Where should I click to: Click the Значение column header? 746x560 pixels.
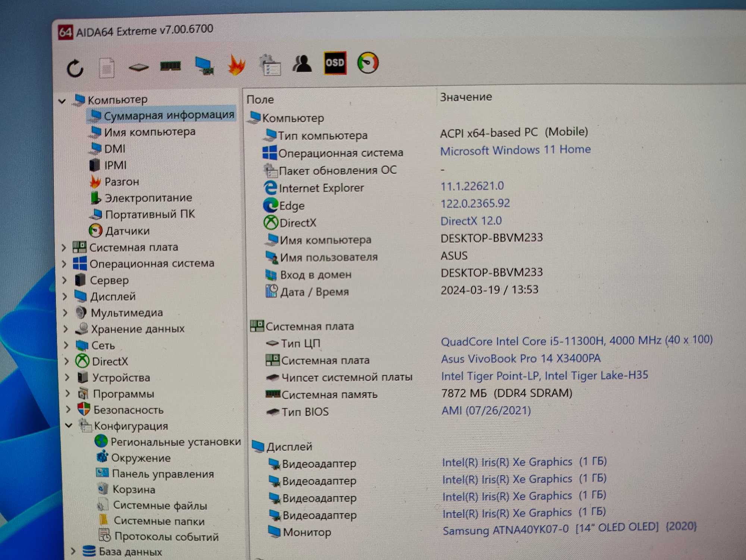[x=466, y=97]
